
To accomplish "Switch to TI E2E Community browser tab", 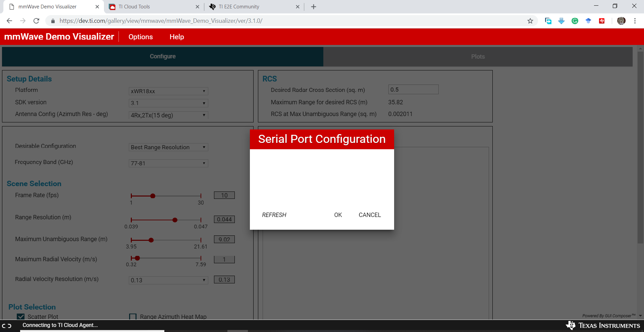I will pyautogui.click(x=254, y=7).
